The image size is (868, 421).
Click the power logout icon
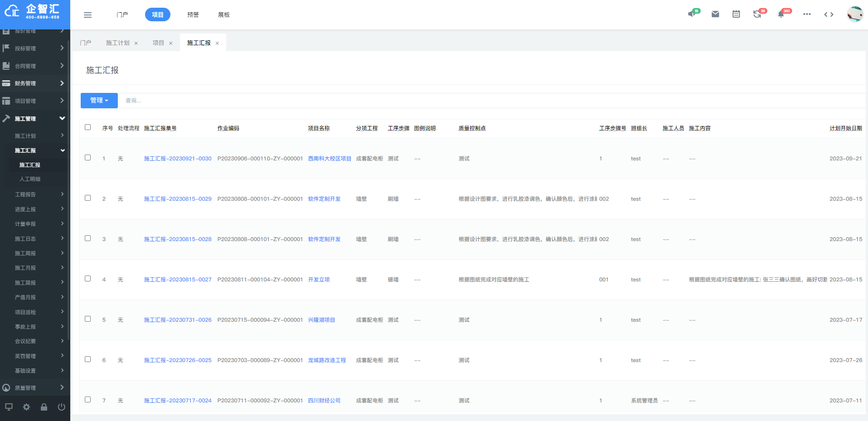[x=62, y=407]
